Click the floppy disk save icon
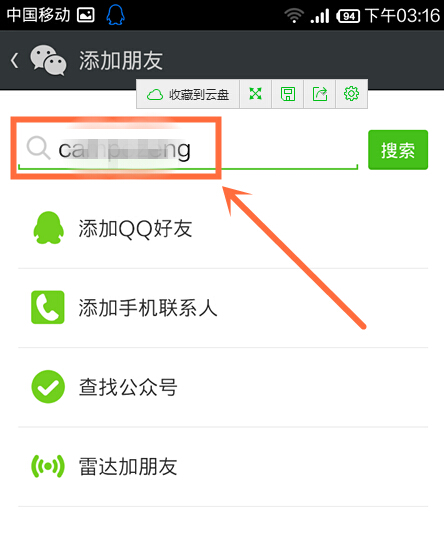 point(288,94)
